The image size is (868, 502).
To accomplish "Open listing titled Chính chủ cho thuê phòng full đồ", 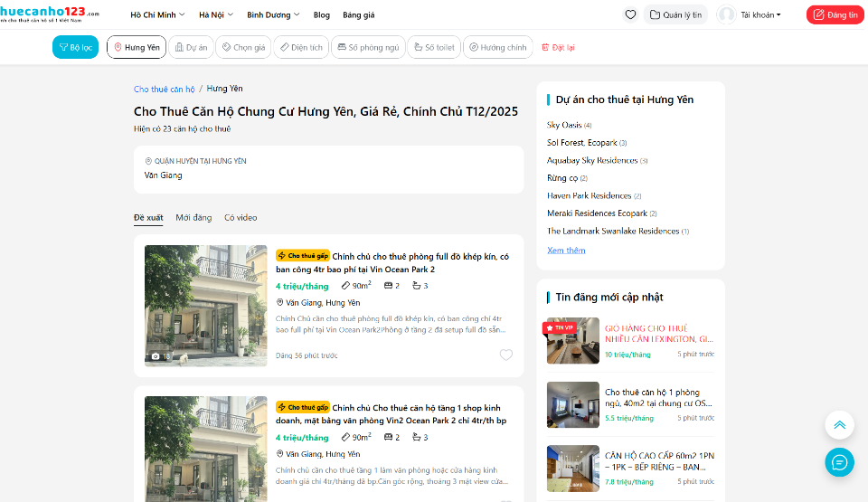I will pos(392,262).
